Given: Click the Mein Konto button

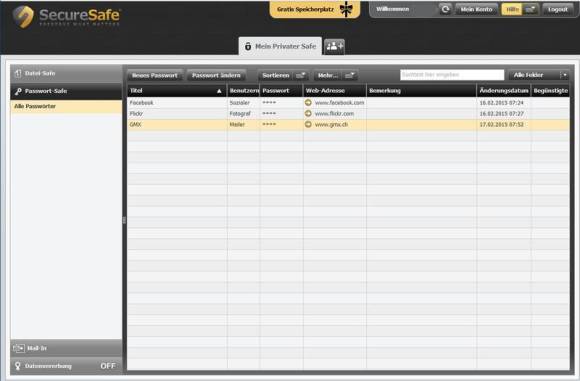Looking at the screenshot, I should click(476, 9).
